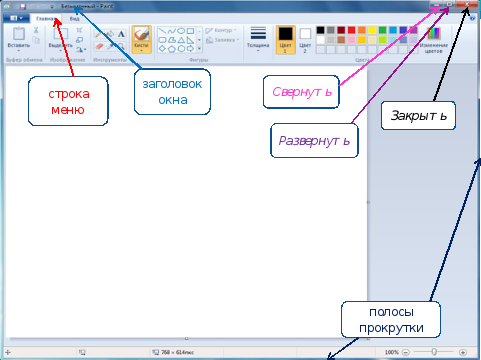Open the Контур outline dropdown

tap(221, 30)
